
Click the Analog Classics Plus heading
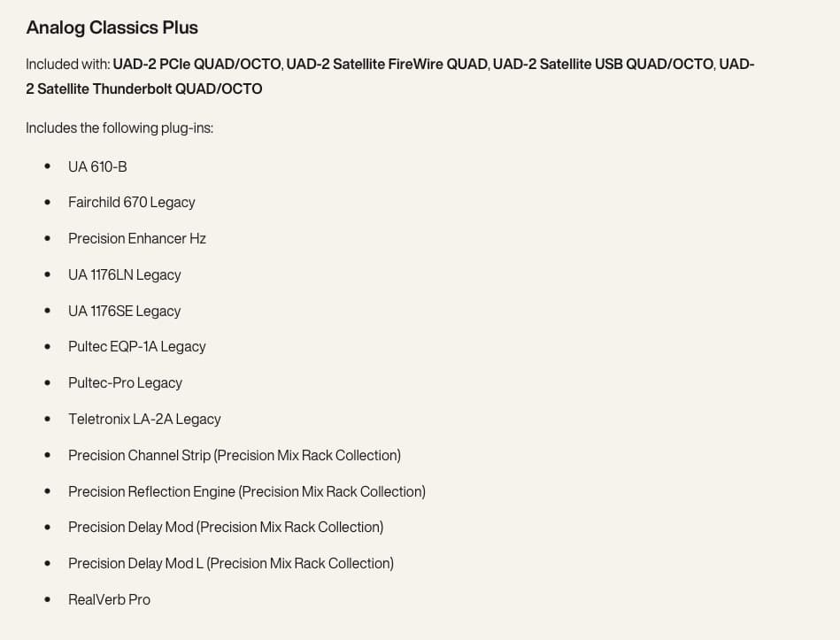(112, 27)
